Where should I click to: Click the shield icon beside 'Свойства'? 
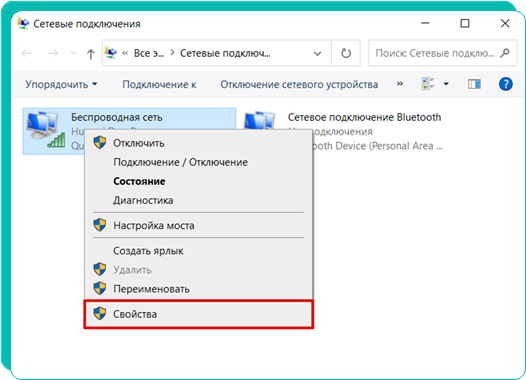(100, 313)
